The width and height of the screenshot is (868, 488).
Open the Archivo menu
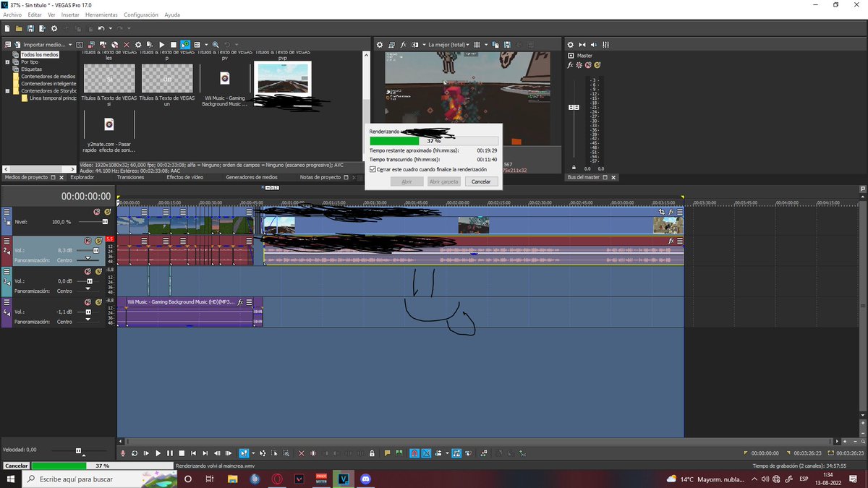pos(12,14)
